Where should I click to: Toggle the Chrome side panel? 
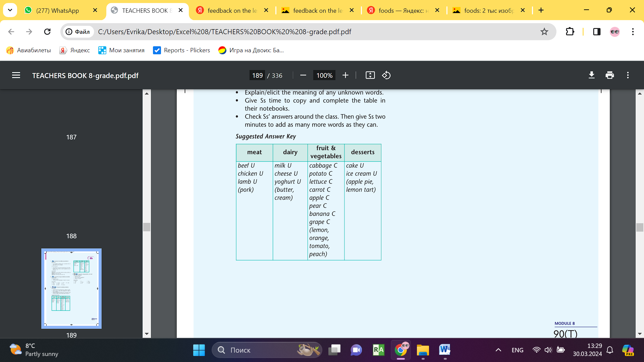pyautogui.click(x=596, y=32)
